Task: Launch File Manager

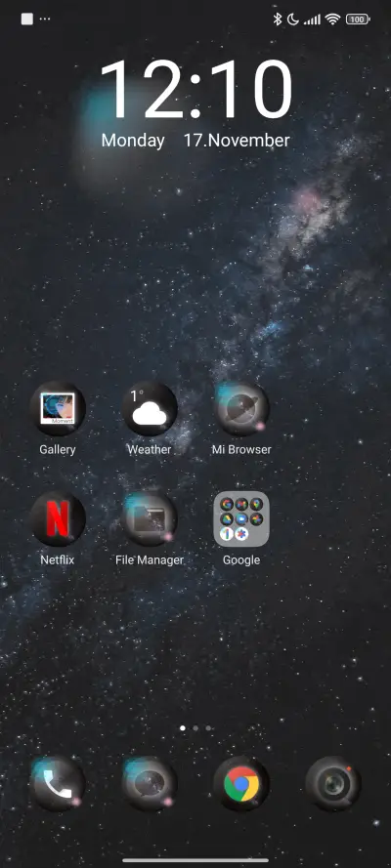Action: [x=150, y=518]
